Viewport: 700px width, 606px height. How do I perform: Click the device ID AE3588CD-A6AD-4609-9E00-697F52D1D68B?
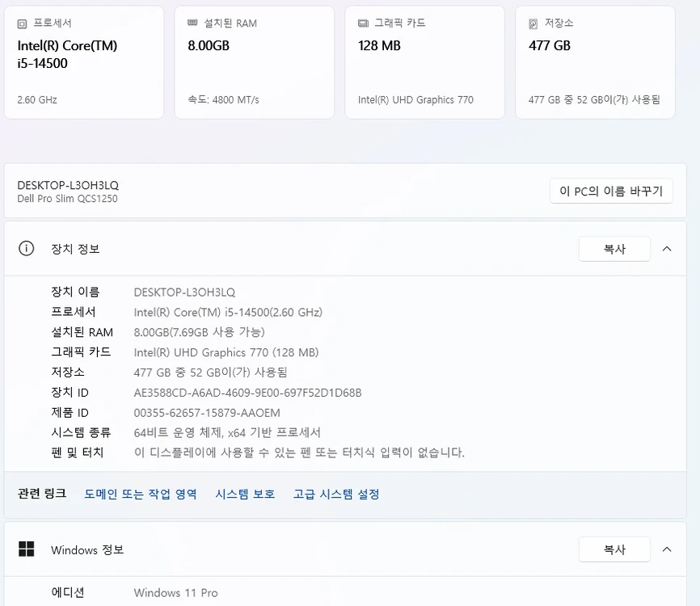tap(248, 393)
